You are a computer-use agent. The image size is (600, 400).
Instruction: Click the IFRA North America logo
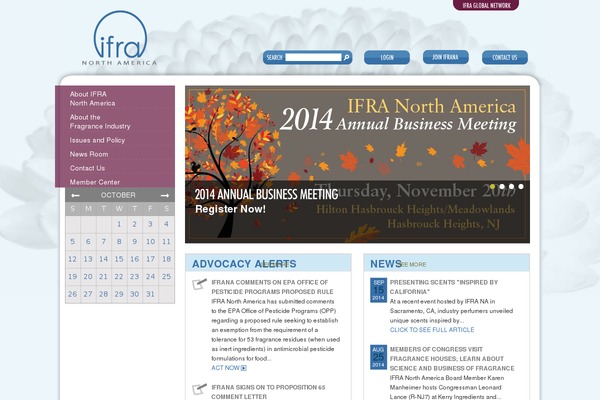coord(119,38)
